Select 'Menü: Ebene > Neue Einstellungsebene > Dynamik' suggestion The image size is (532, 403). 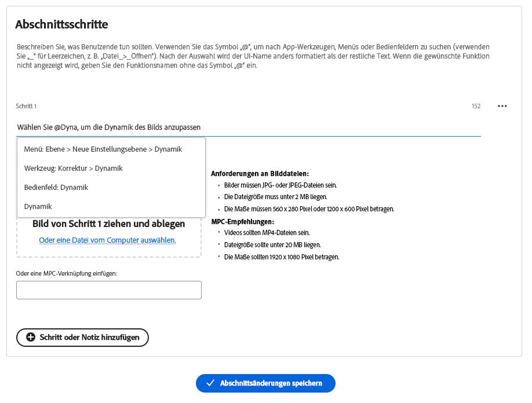tap(103, 149)
